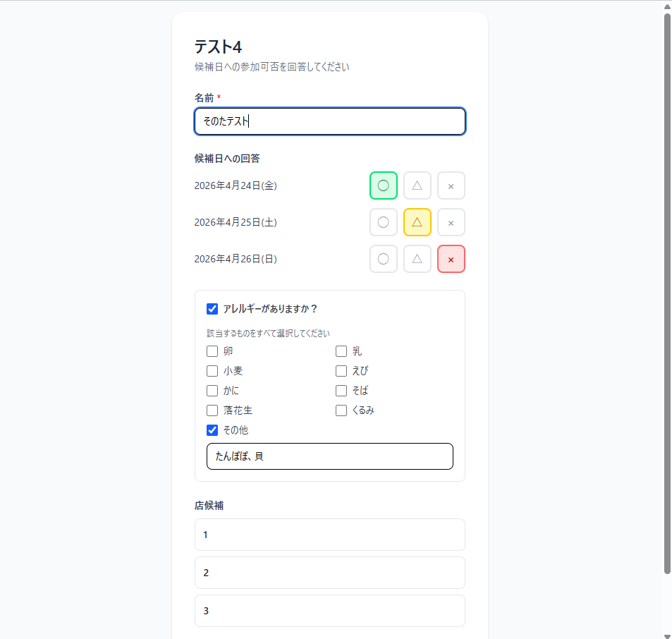The image size is (672, 639).
Task: Select triangle for April 24 (Friday)
Action: pyautogui.click(x=417, y=185)
